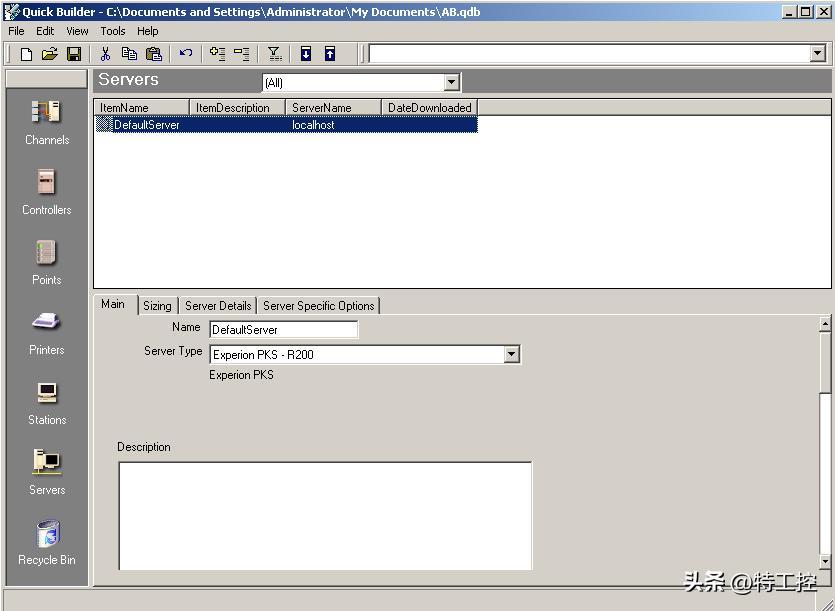Sort by the ServerName column header
Viewport: 835px width, 611px height.
point(333,108)
